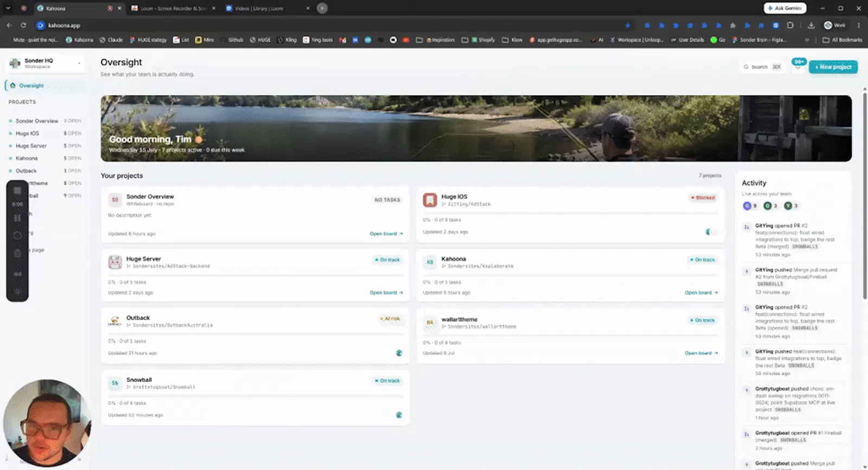Image resolution: width=868 pixels, height=470 pixels.
Task: Click the Github bookmark
Action: (x=235, y=40)
